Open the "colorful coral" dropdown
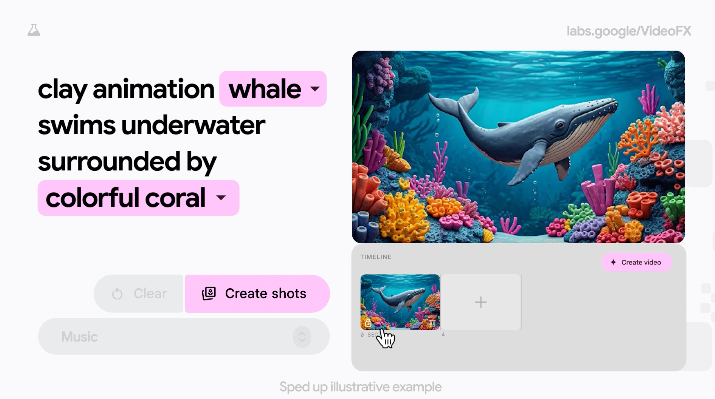Screen dimensions: 715x399 138,198
